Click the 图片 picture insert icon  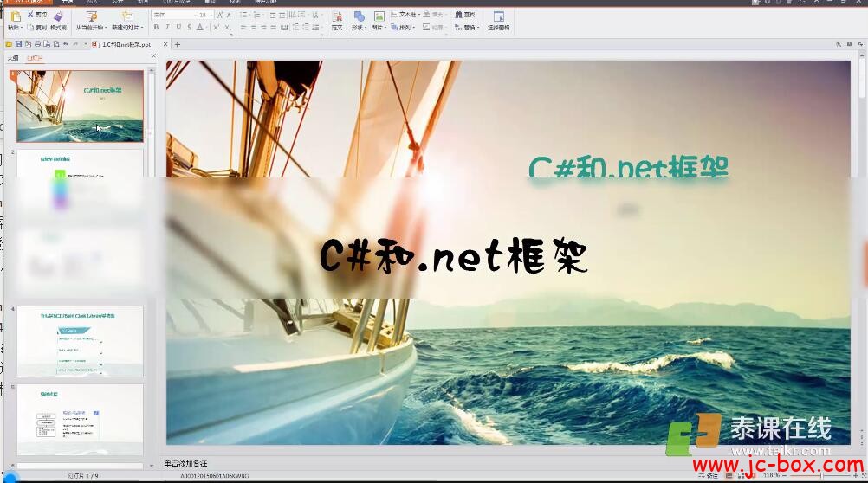pyautogui.click(x=379, y=16)
